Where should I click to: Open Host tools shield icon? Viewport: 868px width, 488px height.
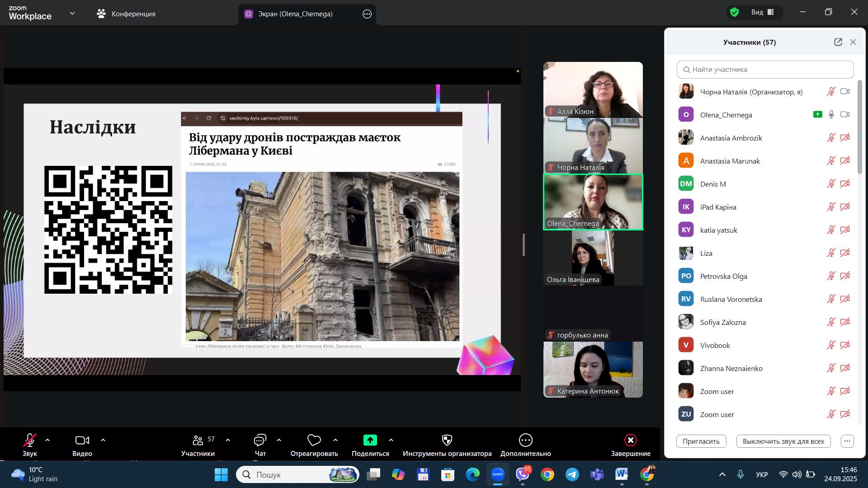447,440
